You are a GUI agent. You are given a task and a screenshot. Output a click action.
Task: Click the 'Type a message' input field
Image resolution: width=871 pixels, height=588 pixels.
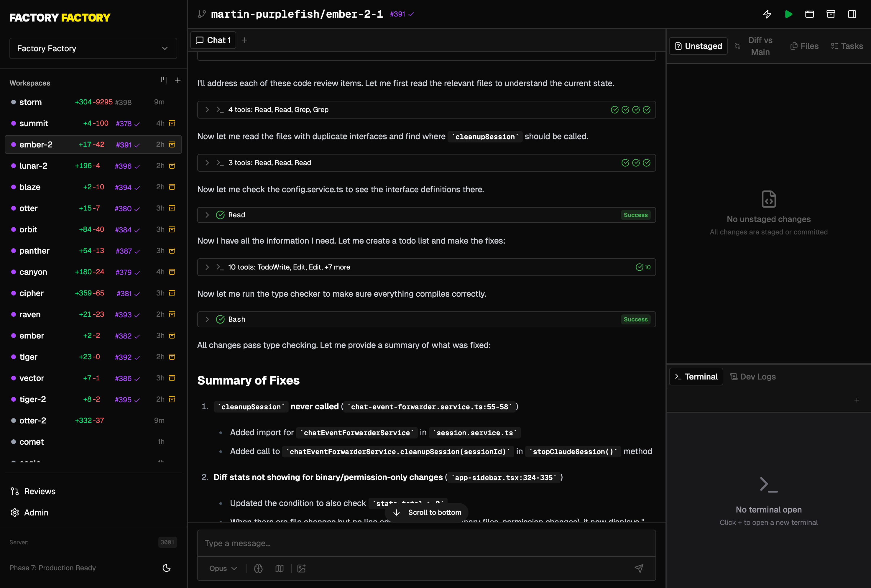[426, 543]
